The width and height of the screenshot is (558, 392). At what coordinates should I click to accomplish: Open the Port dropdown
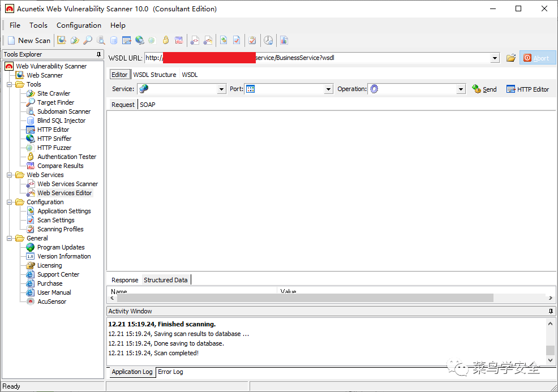[x=328, y=89]
